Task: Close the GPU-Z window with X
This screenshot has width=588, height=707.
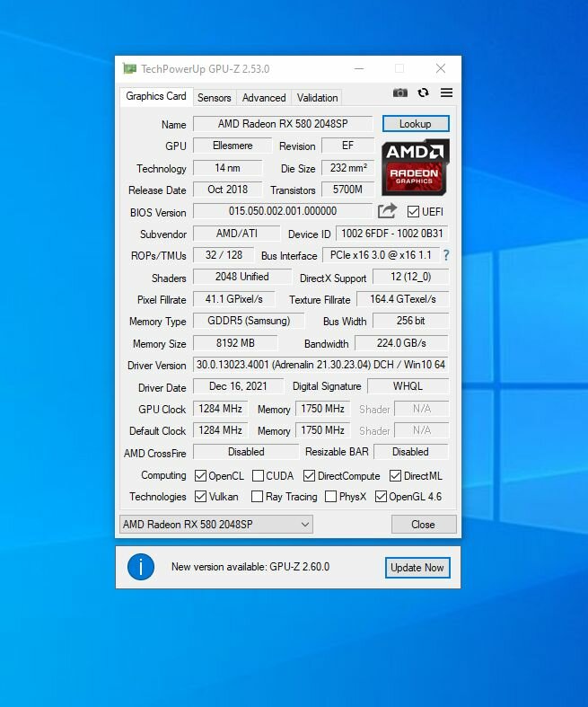Action: [x=441, y=68]
